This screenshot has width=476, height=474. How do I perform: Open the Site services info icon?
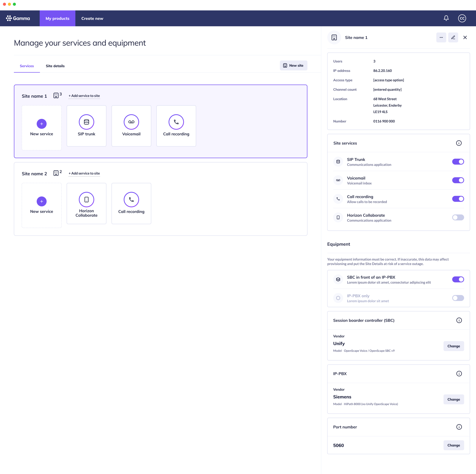tap(459, 143)
